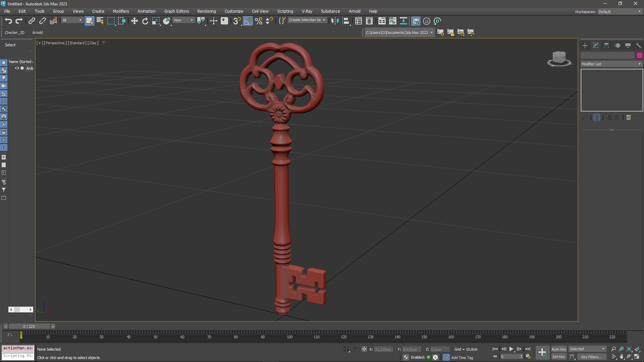Open the Modifiers menu

pos(121,11)
